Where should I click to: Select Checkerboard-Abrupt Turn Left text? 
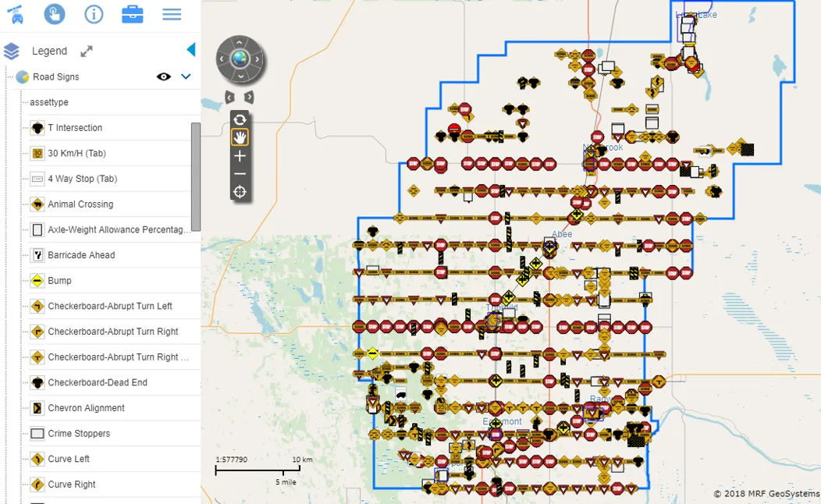pyautogui.click(x=110, y=306)
